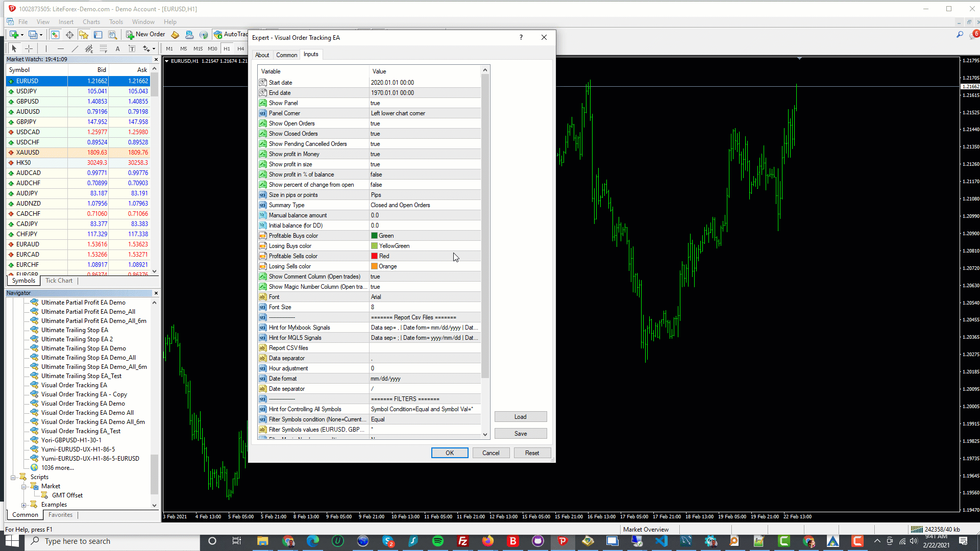Open the Data Window crosshair-target icon
Viewport: 980px width, 551px height.
click(69, 35)
